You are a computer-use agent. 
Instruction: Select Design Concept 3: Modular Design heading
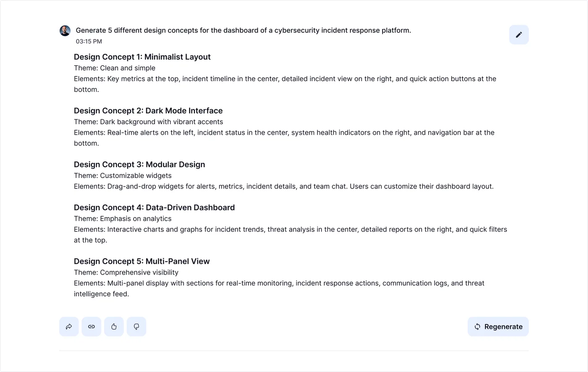pos(139,164)
